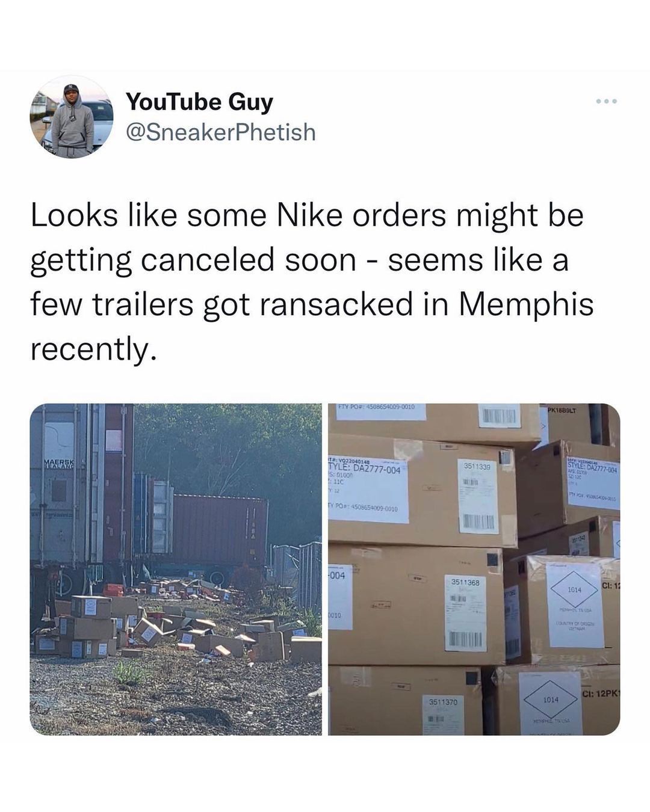Click the YouTube Guy display name
Screen dimensions: 650x812
click(x=199, y=102)
